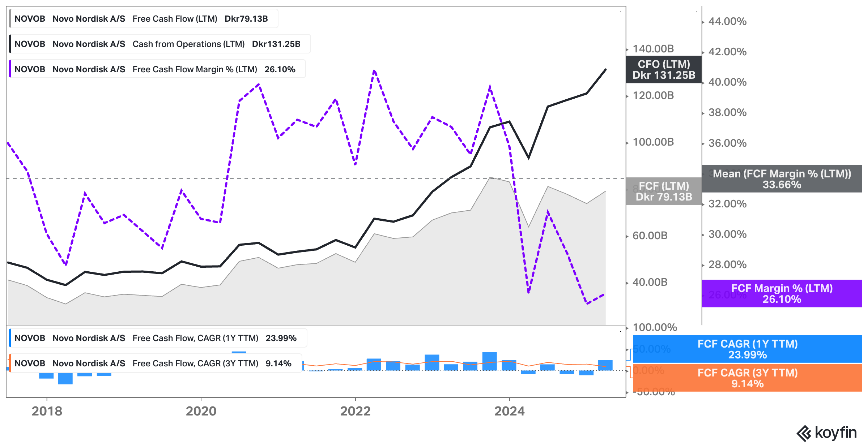Click the orange FCF CAGR (3Y TTM) 9.14% tag
This screenshot has width=868, height=448.
click(x=747, y=378)
